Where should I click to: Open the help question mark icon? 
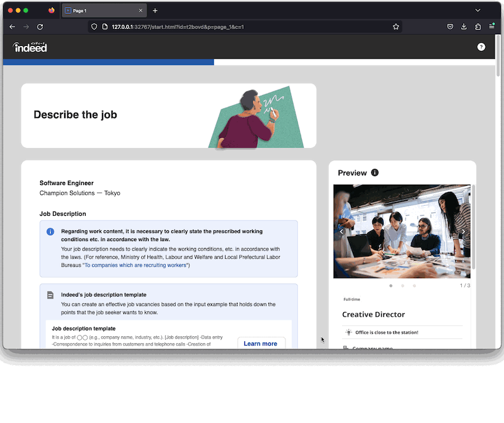tap(481, 47)
